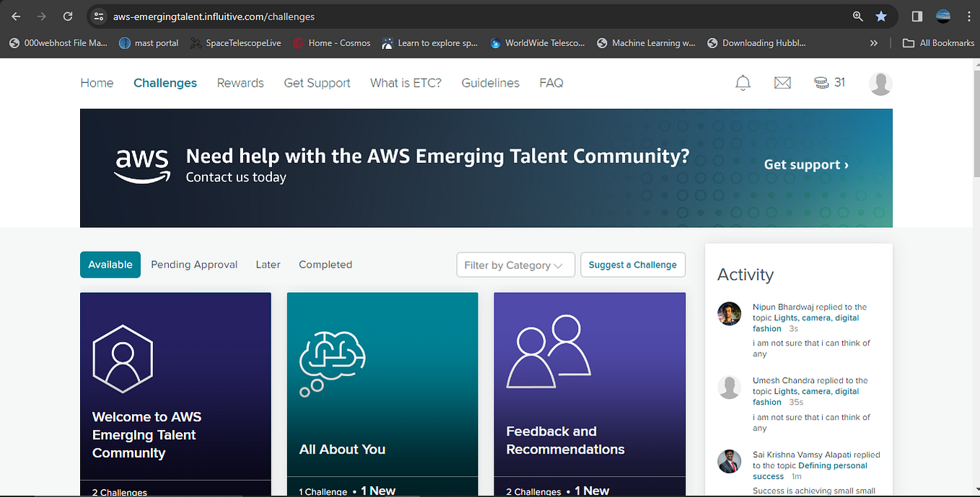Viewport: 980px width, 497px height.
Task: Open Umesh's Lights, camera, digital fashion topic link
Action: 805,397
